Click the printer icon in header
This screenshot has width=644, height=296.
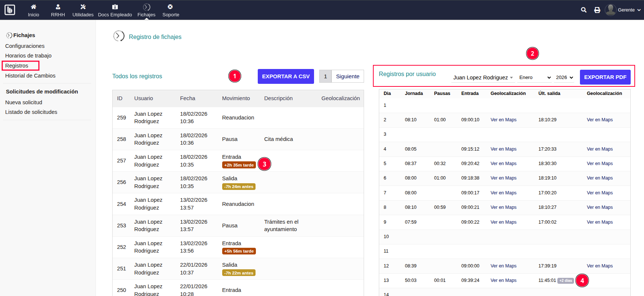[x=597, y=10]
